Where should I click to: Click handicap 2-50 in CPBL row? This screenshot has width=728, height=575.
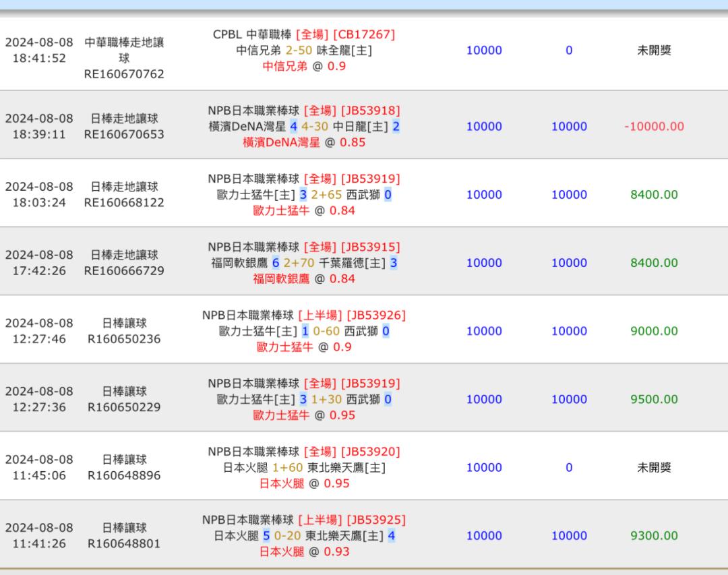(x=299, y=51)
